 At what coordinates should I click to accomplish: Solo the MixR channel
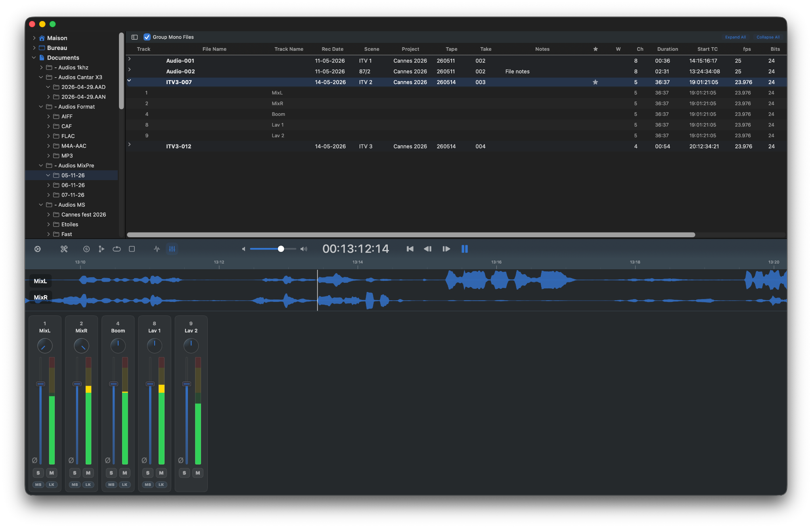(75, 473)
